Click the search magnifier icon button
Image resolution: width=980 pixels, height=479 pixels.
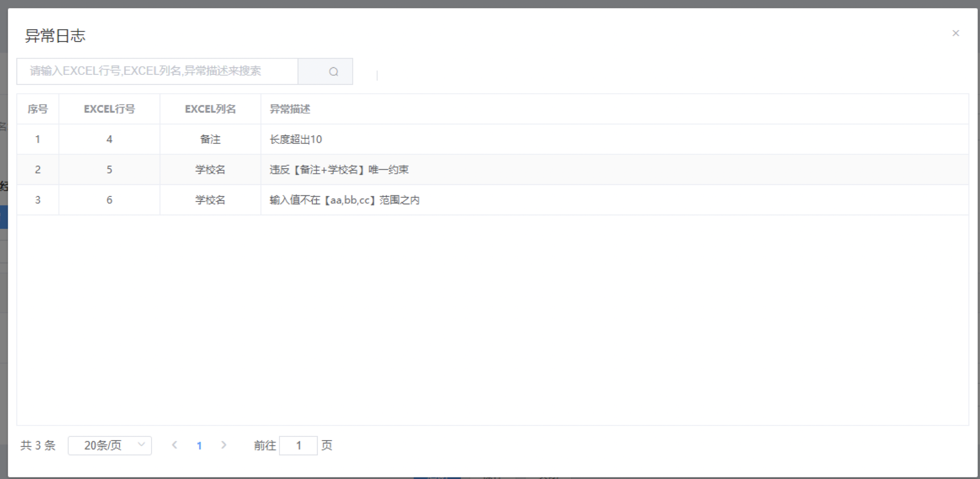tap(333, 72)
